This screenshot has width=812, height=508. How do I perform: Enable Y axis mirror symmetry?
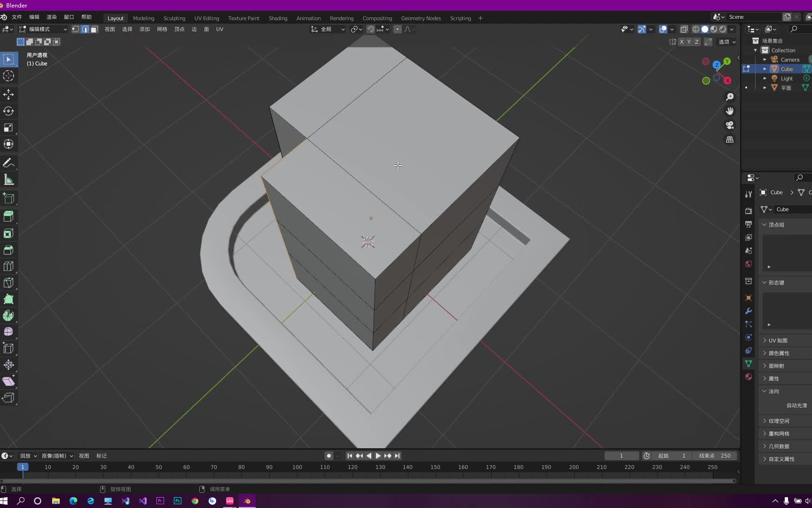[x=689, y=42]
